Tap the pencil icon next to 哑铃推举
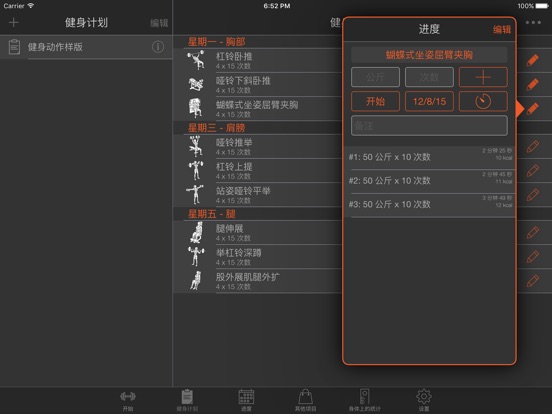 [x=533, y=146]
